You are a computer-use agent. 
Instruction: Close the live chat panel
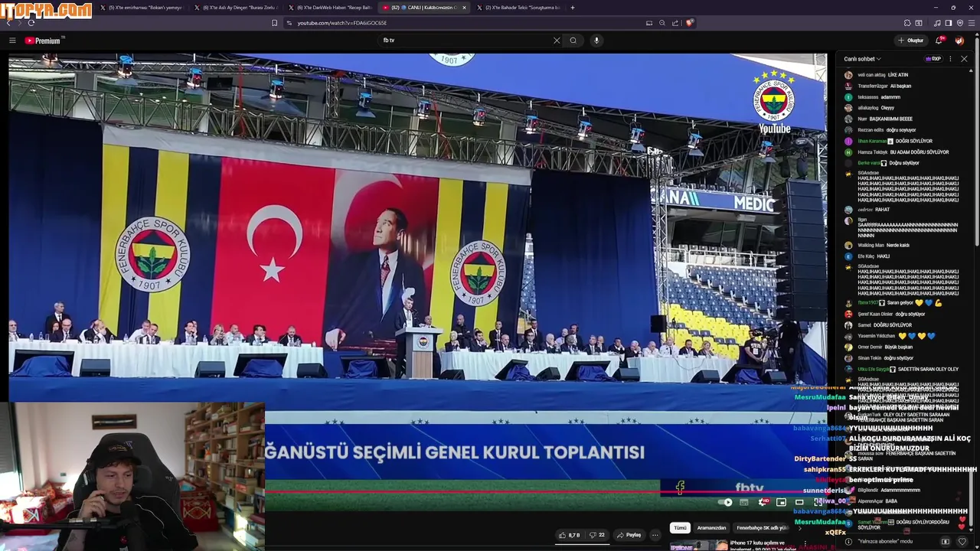coord(964,59)
